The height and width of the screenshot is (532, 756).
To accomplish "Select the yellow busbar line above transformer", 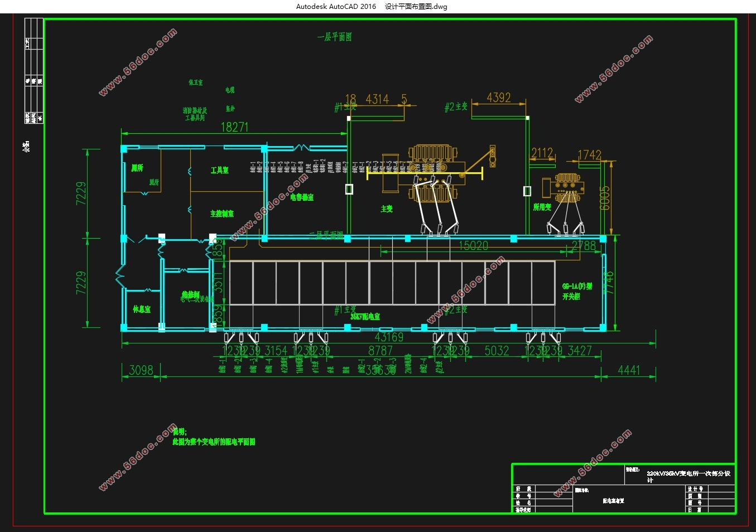I will pyautogui.click(x=425, y=173).
